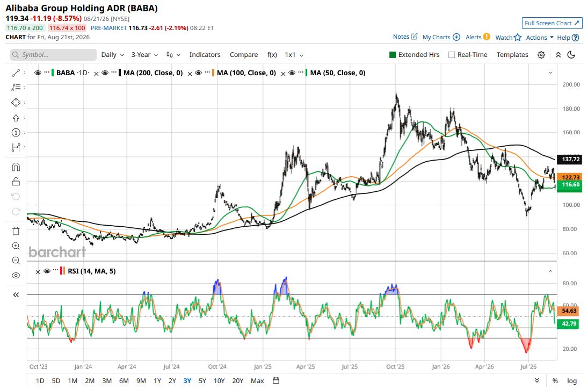Toggle magnet snap mode
Image resolution: width=588 pixels, height=389 pixels.
tap(16, 167)
